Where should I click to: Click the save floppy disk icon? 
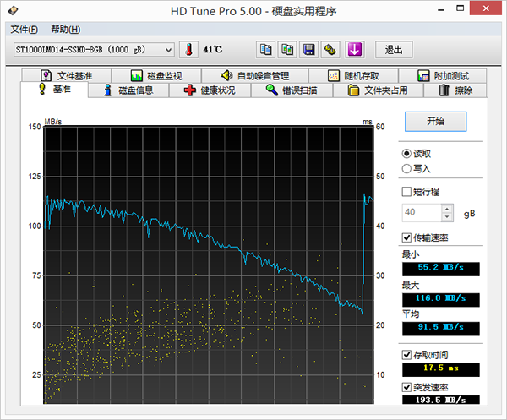[x=308, y=50]
